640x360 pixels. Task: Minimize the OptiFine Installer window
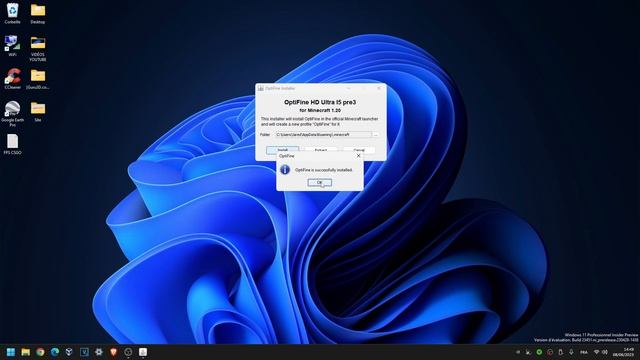348,88
